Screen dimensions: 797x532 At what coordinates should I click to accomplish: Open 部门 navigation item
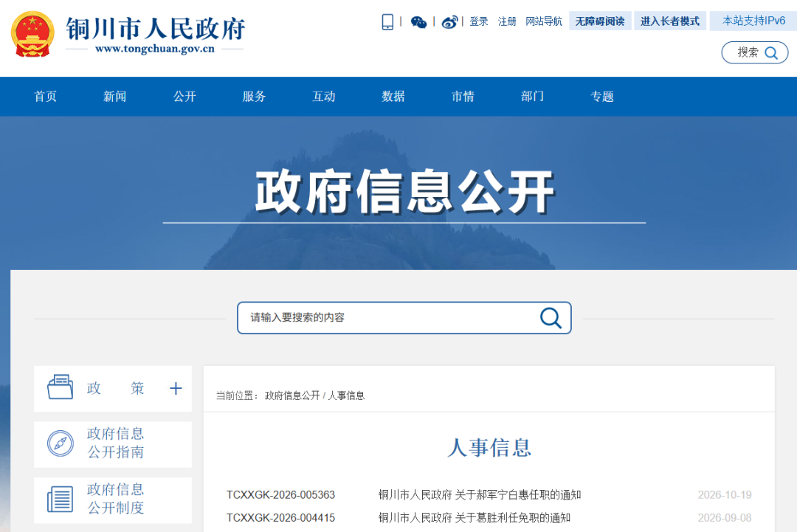click(x=533, y=97)
